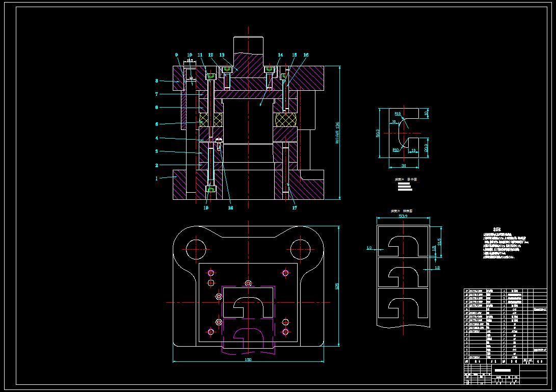Click the 50.3 dimension text
The image size is (556, 392).
pos(378,133)
